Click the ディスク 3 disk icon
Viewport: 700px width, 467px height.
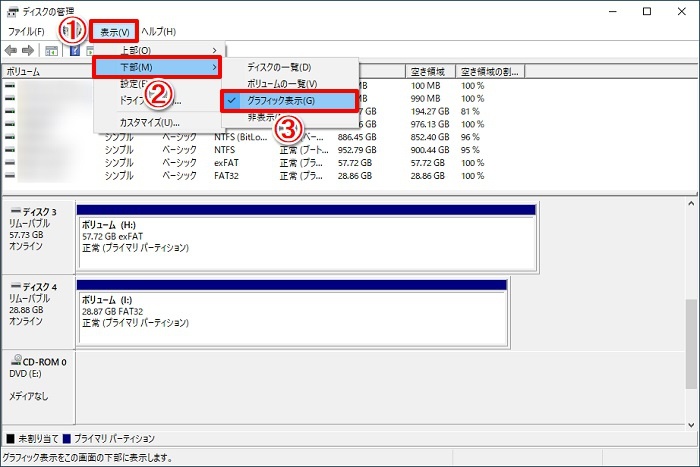click(16, 210)
